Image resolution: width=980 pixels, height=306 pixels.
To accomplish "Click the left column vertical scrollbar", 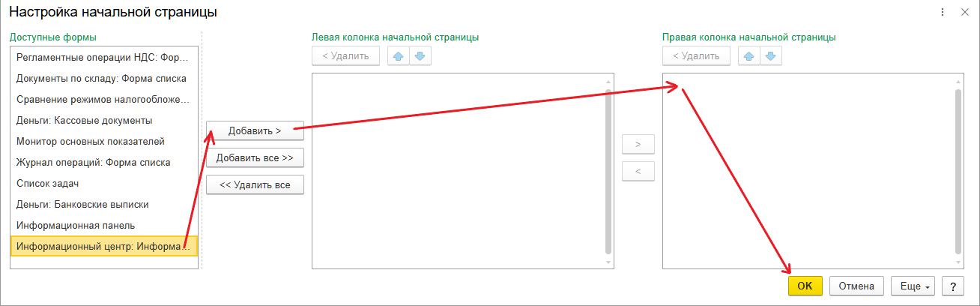I will (x=608, y=171).
